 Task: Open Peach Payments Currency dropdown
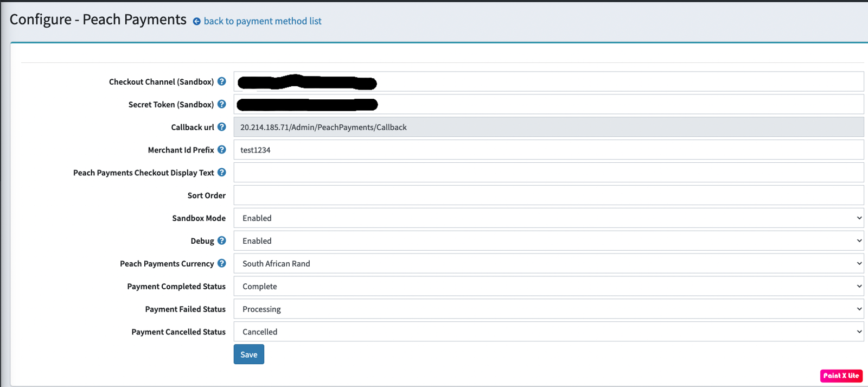[548, 264]
